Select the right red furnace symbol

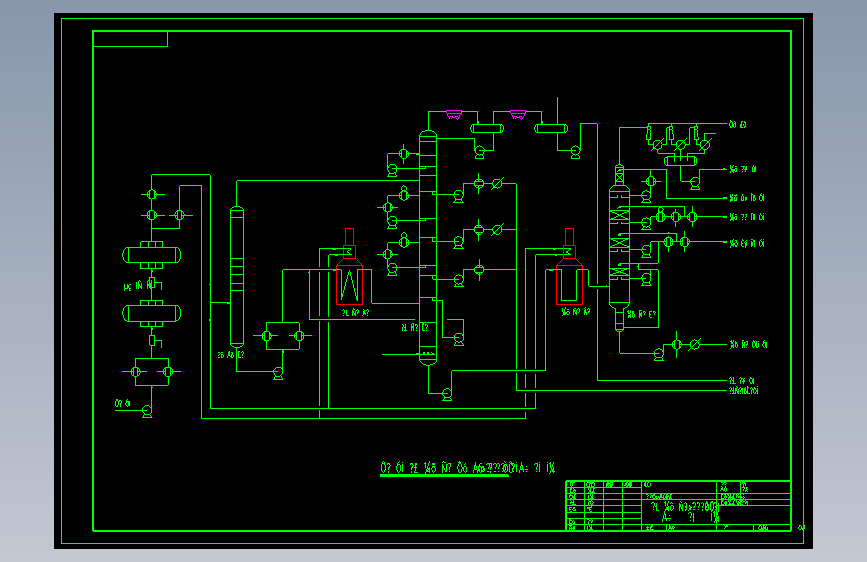pos(570,267)
